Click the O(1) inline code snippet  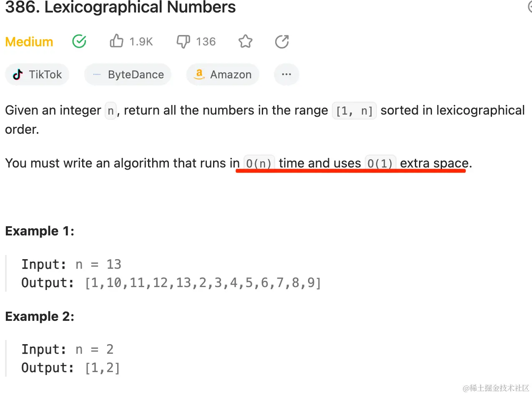coord(380,163)
